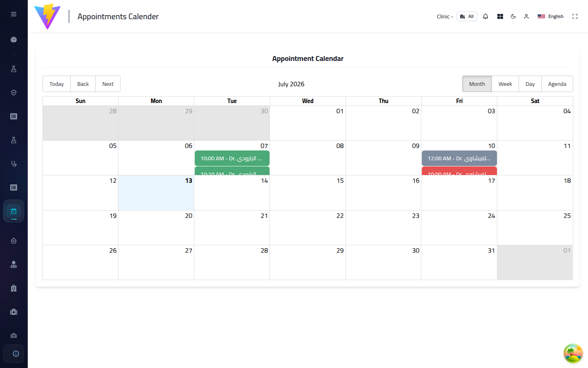Click the date number 28 in last row

click(x=264, y=251)
